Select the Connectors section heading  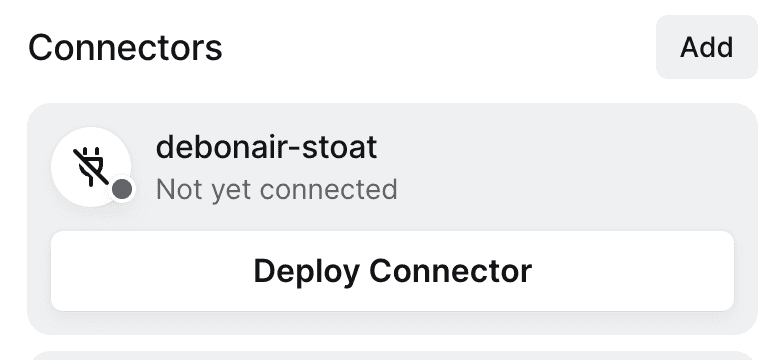pos(125,48)
